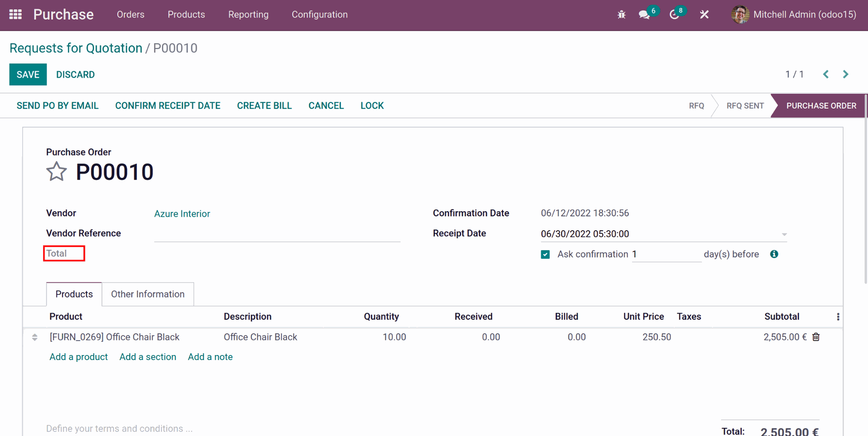
Task: Open optional columns menu in table header
Action: coord(838,317)
